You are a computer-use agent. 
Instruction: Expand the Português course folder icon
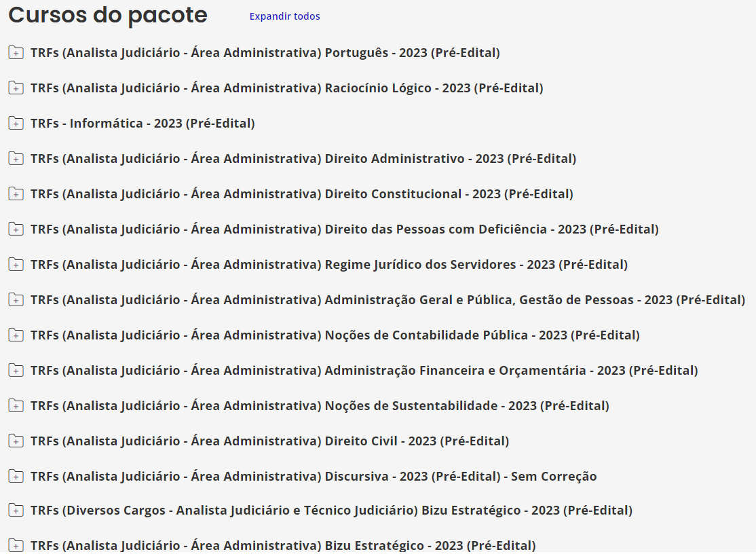tap(16, 52)
